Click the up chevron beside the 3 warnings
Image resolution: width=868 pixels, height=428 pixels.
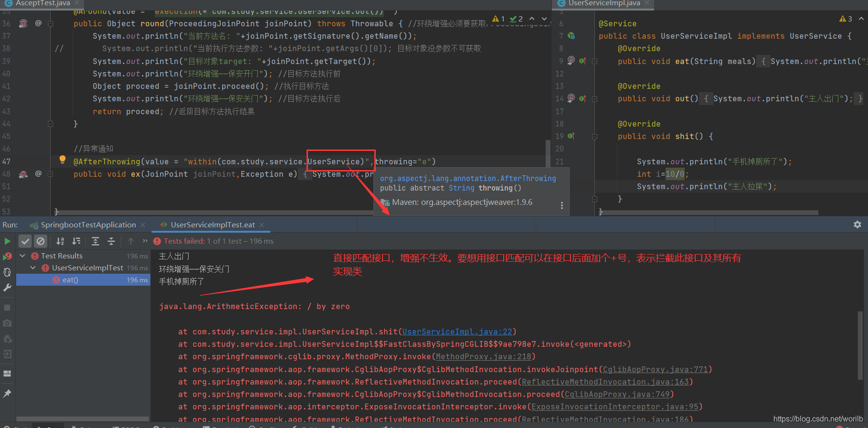[861, 19]
